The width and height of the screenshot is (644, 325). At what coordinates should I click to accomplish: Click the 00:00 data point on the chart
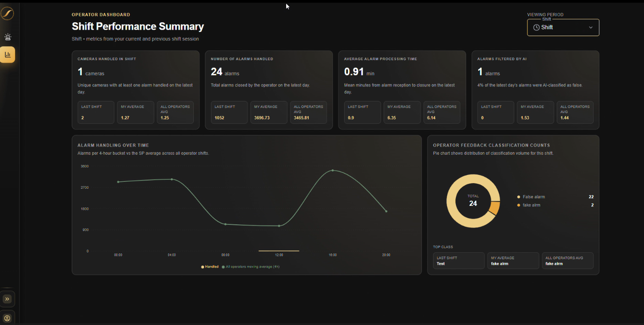click(x=118, y=182)
